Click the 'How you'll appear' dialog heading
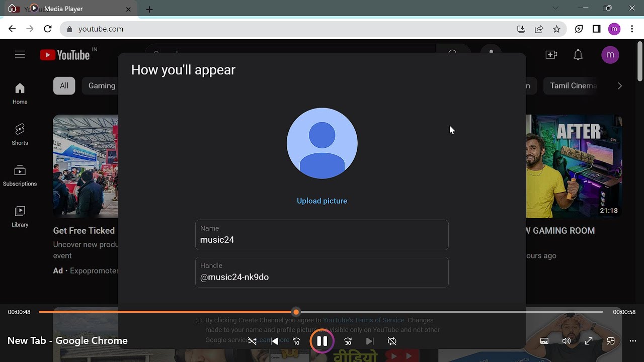The image size is (644, 362). pos(183,70)
